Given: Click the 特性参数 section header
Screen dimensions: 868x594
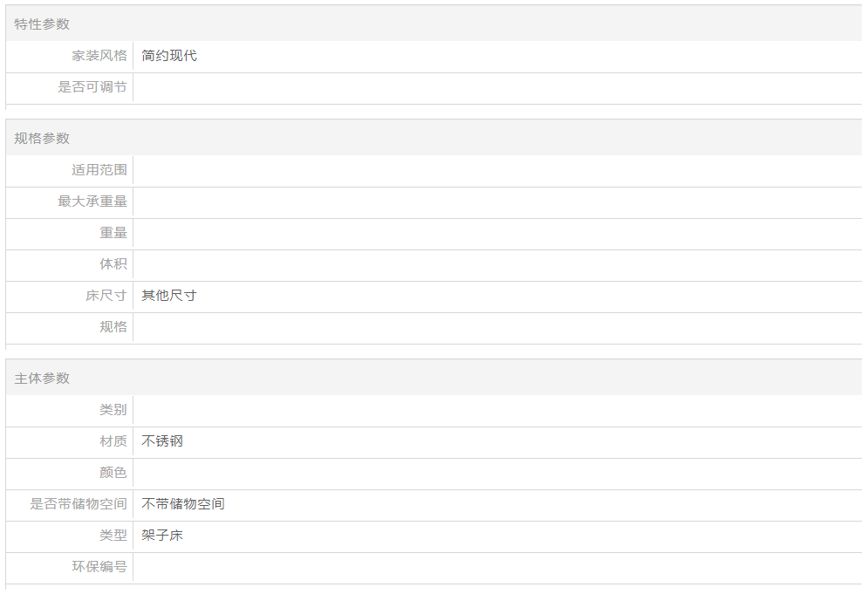Looking at the screenshot, I should [42, 24].
